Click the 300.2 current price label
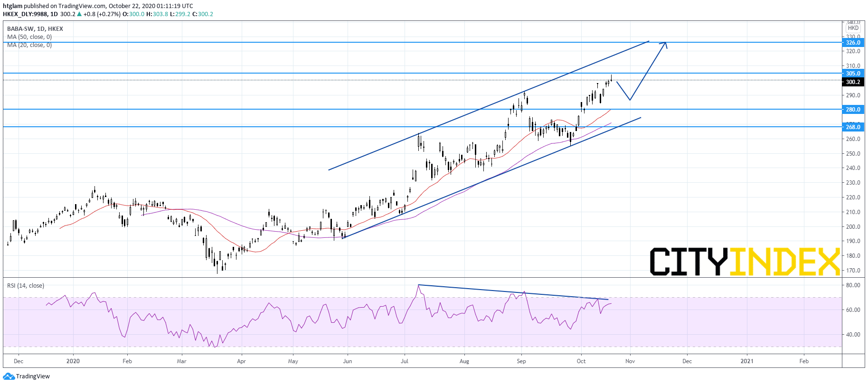The height and width of the screenshot is (385, 868). (x=853, y=82)
